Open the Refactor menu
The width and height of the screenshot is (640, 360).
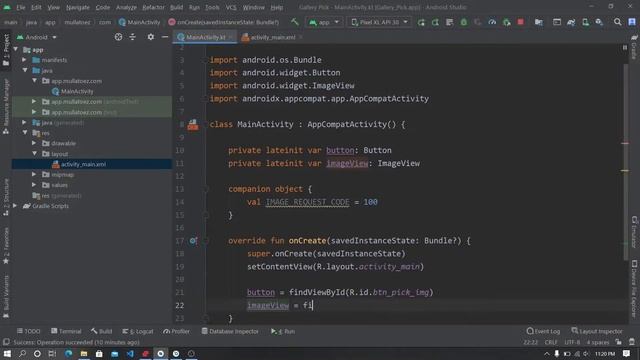point(153,7)
